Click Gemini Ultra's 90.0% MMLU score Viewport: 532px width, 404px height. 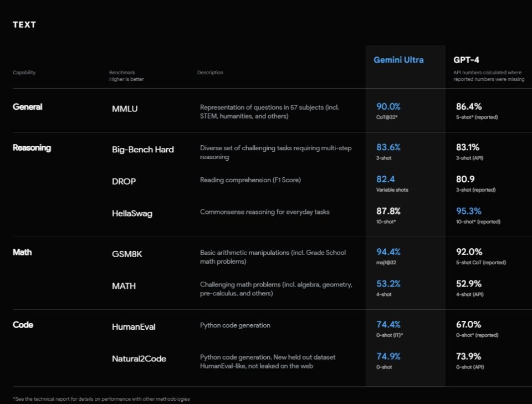388,106
